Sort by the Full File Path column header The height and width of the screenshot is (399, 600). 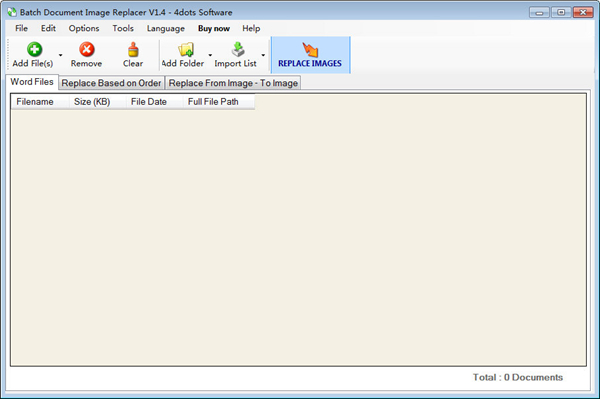tap(219, 102)
